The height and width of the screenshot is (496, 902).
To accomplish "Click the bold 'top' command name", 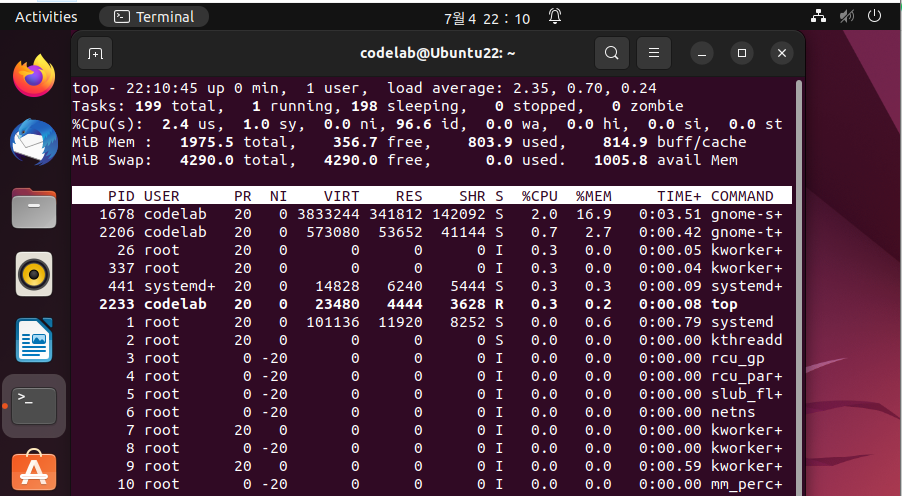I will coord(724,304).
